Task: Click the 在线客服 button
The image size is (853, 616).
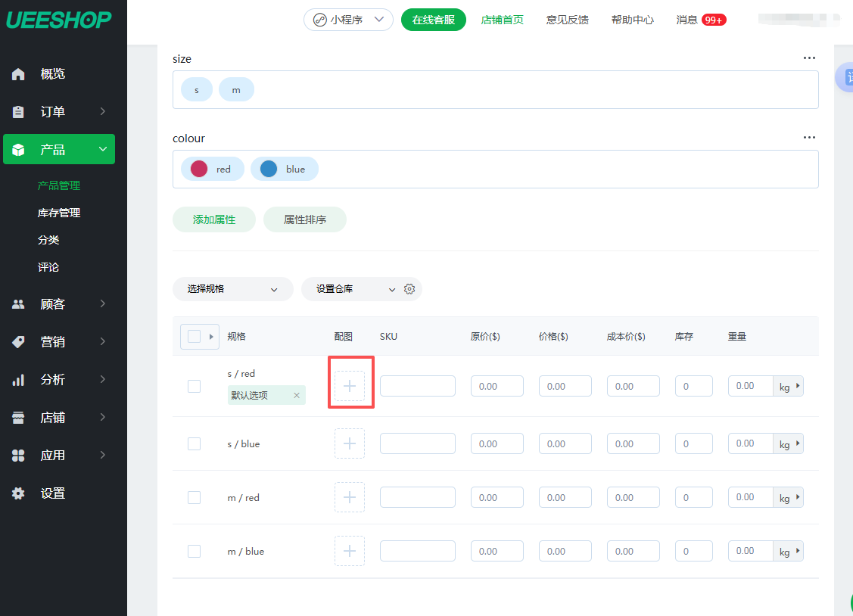Action: pyautogui.click(x=433, y=20)
